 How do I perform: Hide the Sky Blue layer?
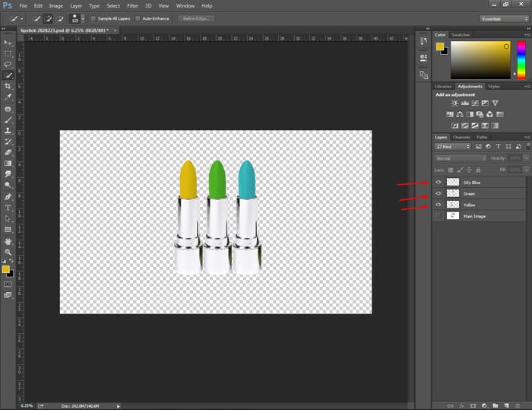tap(439, 183)
